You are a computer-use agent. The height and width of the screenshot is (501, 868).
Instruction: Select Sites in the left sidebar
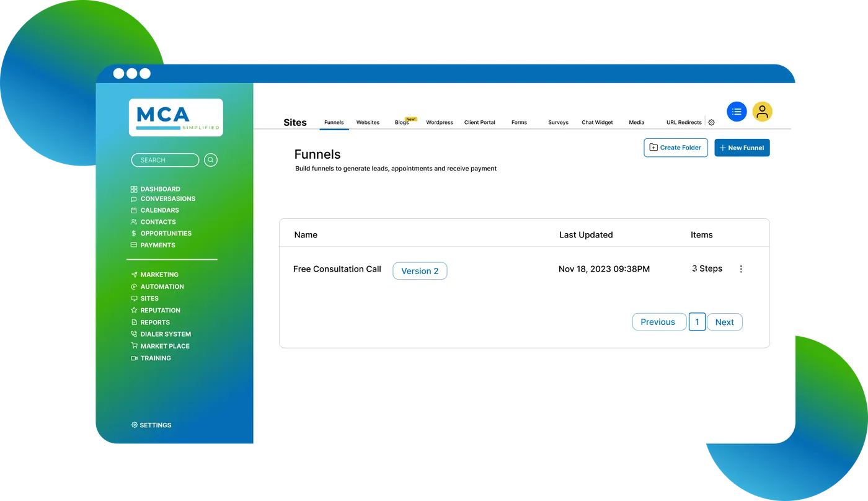[x=144, y=299]
